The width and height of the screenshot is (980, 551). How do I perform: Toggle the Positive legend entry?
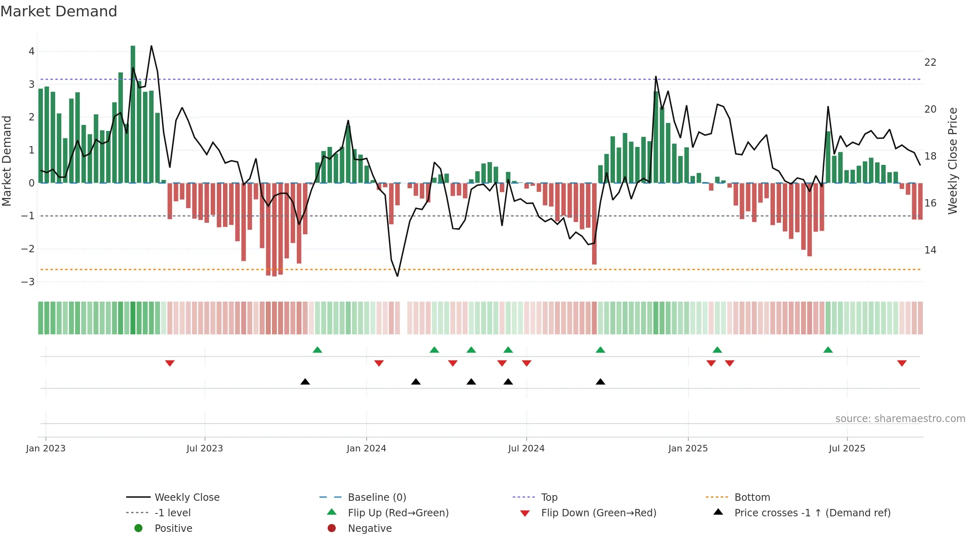163,528
